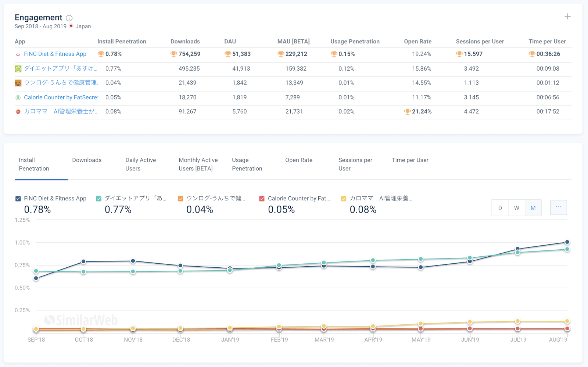Viewport: 588px width, 367px height.
Task: Click the Engagement panel title
Action: [x=39, y=18]
